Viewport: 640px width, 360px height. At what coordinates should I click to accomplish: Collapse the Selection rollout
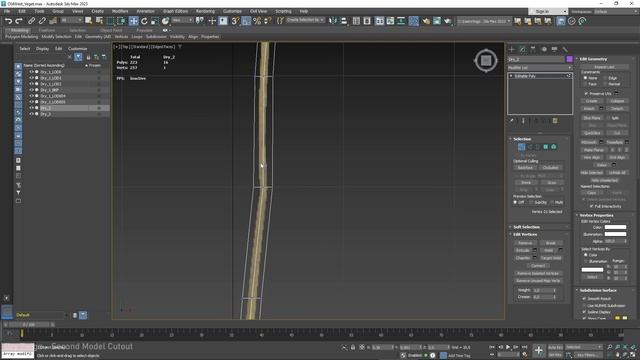click(522, 139)
